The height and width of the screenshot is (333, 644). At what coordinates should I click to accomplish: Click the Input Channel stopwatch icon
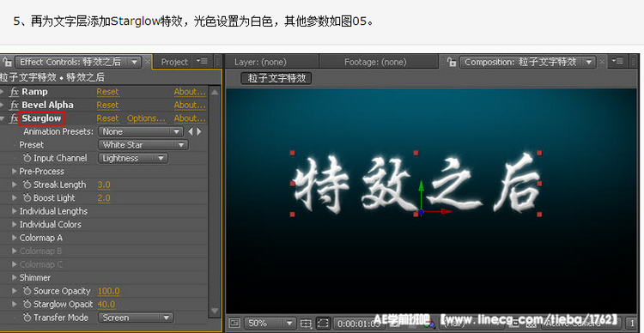(x=27, y=158)
